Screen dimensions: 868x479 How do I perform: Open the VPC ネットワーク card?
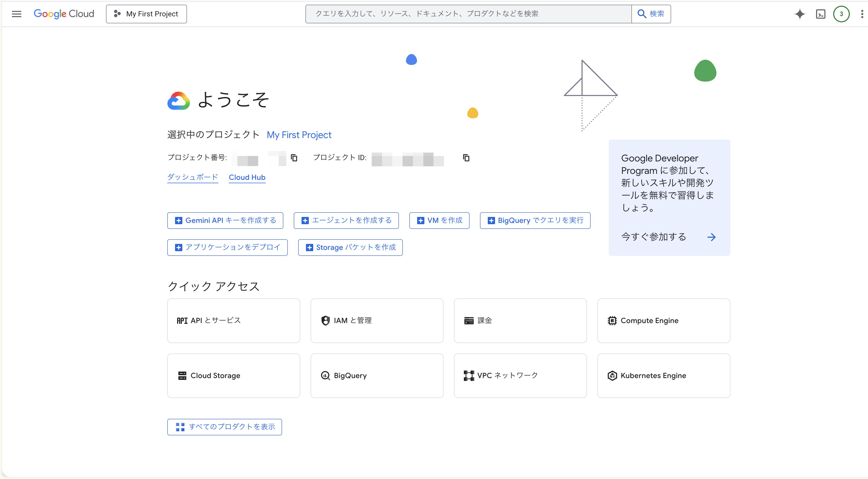click(x=520, y=375)
